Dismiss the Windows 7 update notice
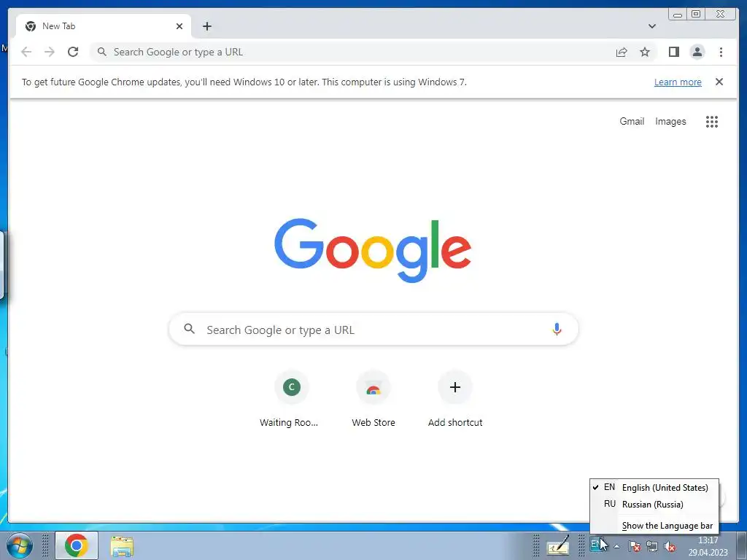 pyautogui.click(x=719, y=82)
